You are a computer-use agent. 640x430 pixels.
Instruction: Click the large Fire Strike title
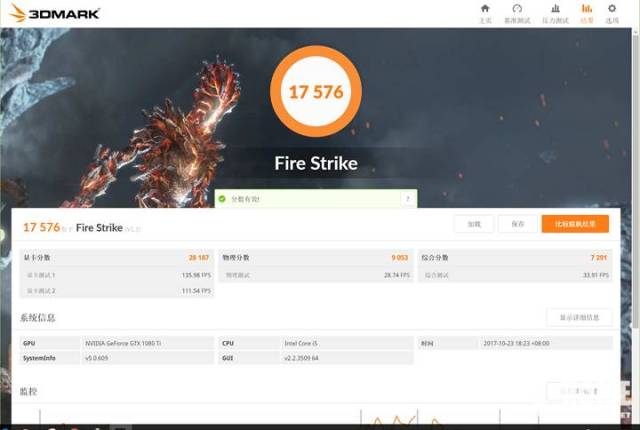[x=316, y=163]
